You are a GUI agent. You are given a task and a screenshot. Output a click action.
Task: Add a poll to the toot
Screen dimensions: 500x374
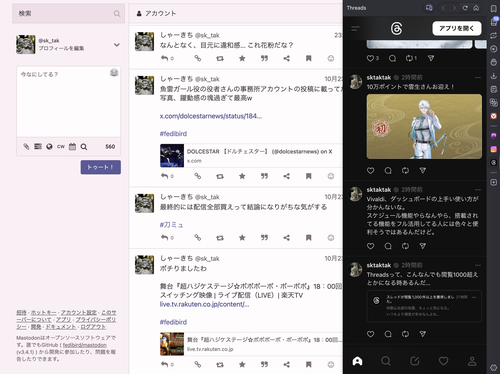[38, 146]
